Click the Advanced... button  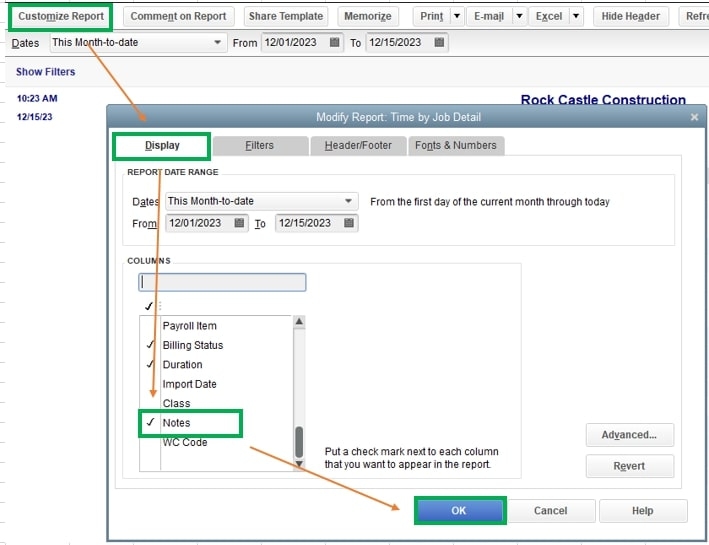[x=629, y=435]
